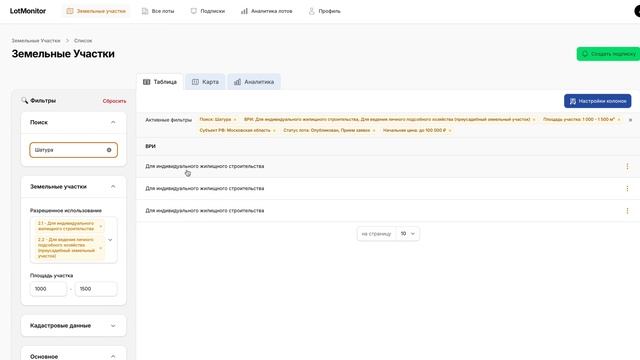This screenshot has width=640, height=360.
Task: Open row menu of third ВРИ row
Action: (627, 211)
